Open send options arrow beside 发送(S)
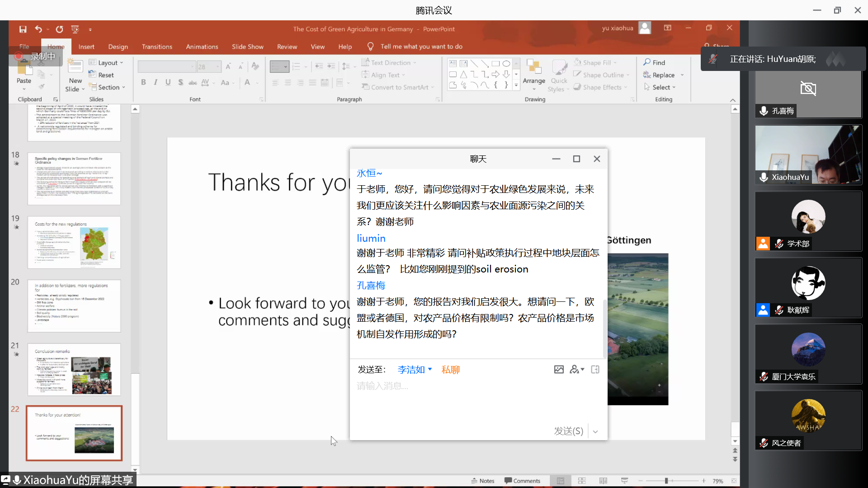 (595, 432)
